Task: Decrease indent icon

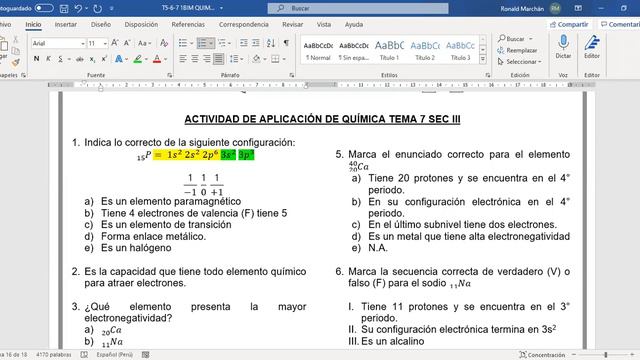Action: click(244, 43)
